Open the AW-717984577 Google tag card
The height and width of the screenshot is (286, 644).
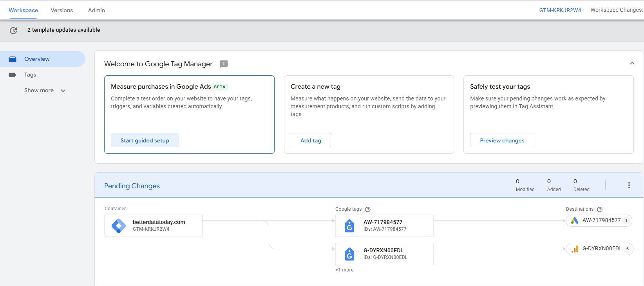tap(384, 226)
